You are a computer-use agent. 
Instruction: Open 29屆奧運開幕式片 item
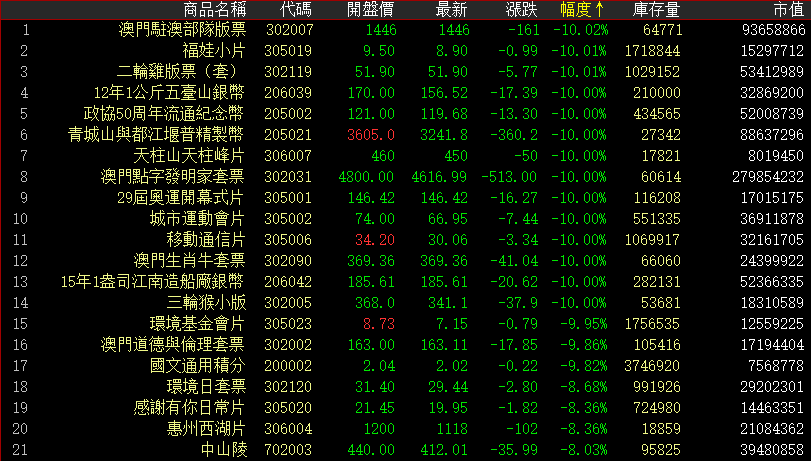tap(406, 198)
